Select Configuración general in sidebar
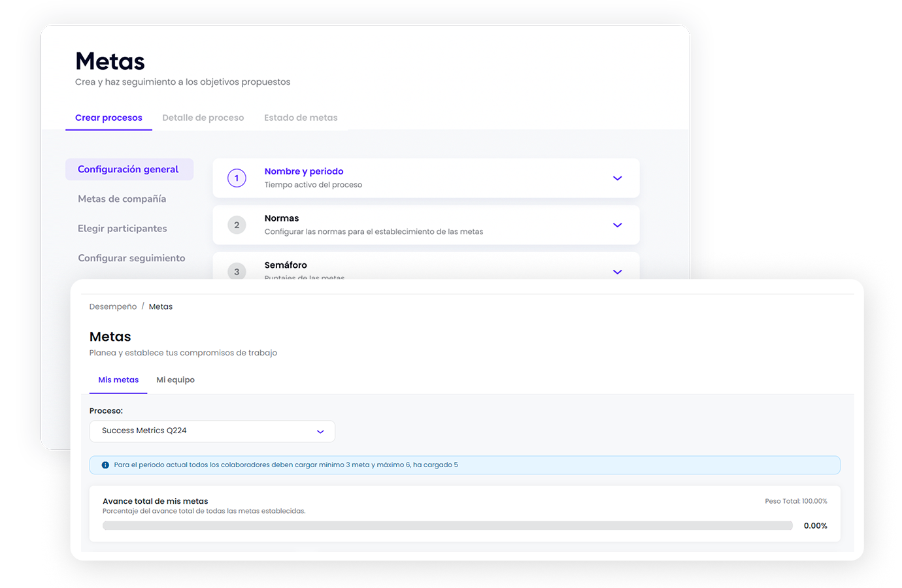The image size is (902, 588). point(128,169)
